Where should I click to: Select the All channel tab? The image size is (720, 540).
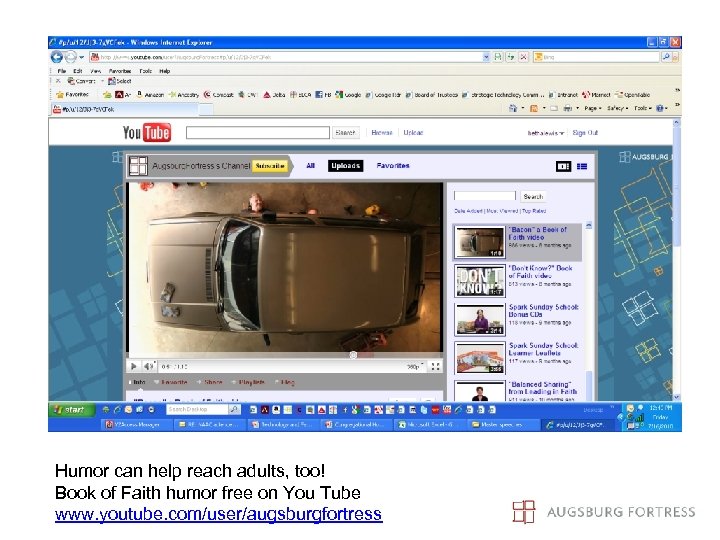point(310,166)
